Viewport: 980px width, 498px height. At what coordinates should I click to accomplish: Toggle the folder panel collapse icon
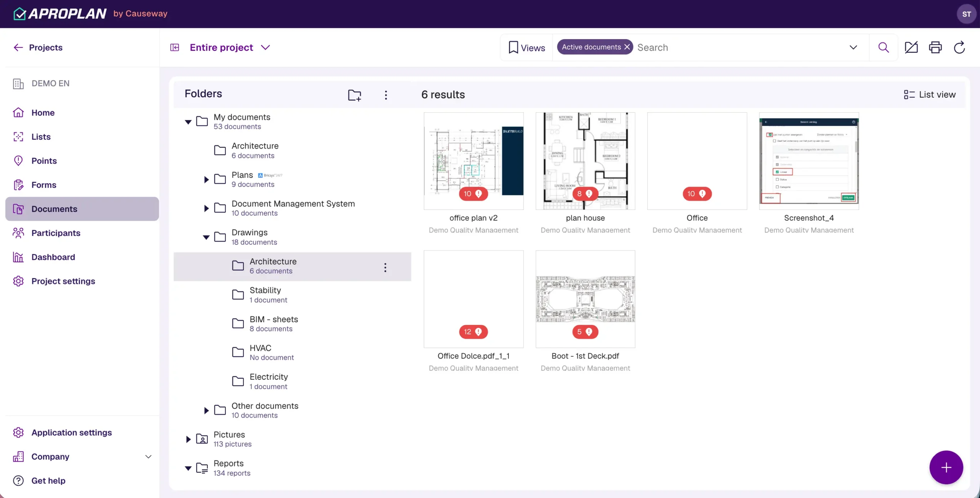175,48
